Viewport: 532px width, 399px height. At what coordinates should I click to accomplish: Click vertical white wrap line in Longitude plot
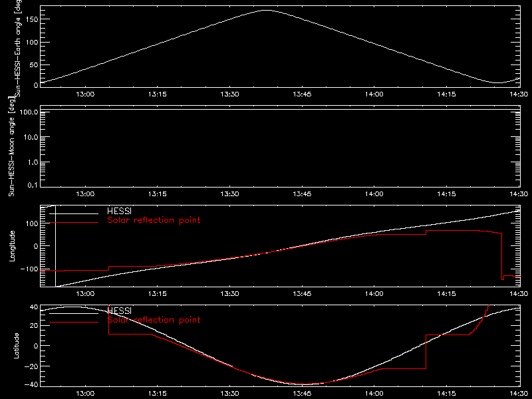(55, 246)
